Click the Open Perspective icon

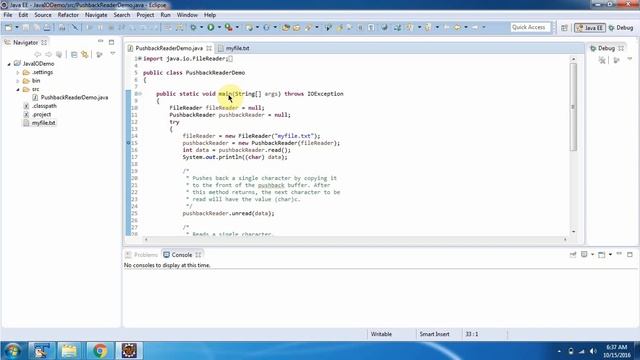click(x=564, y=28)
